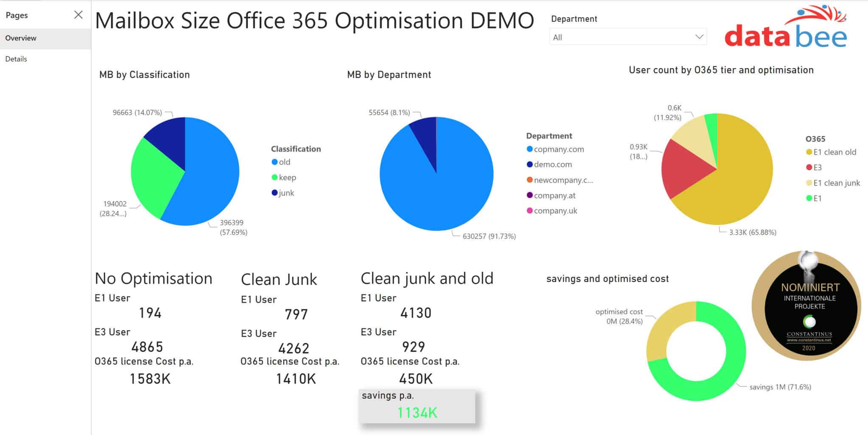Open the Overview page
Viewport: 868px width, 435px height.
(x=45, y=38)
